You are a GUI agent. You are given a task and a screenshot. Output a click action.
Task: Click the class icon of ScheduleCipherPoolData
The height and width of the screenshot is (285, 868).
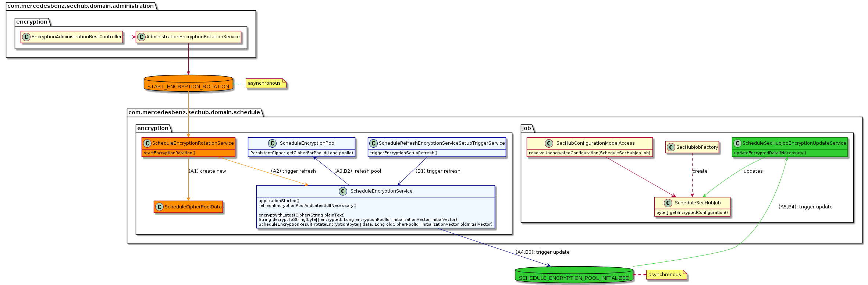click(159, 207)
